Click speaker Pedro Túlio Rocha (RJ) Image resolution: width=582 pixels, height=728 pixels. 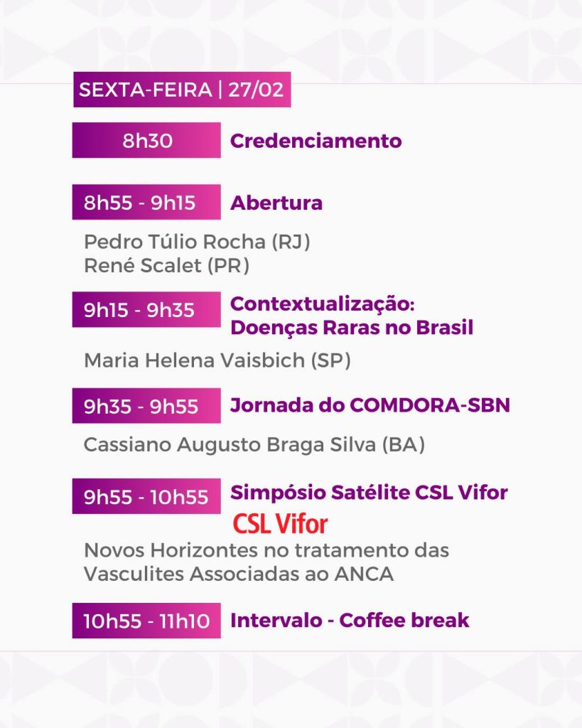point(197,242)
